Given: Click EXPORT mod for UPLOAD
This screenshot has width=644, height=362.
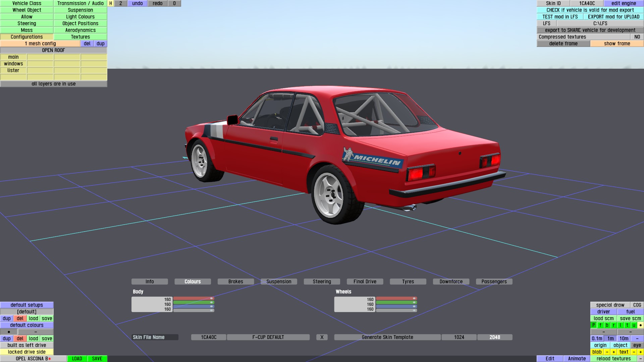Looking at the screenshot, I should point(613,17).
